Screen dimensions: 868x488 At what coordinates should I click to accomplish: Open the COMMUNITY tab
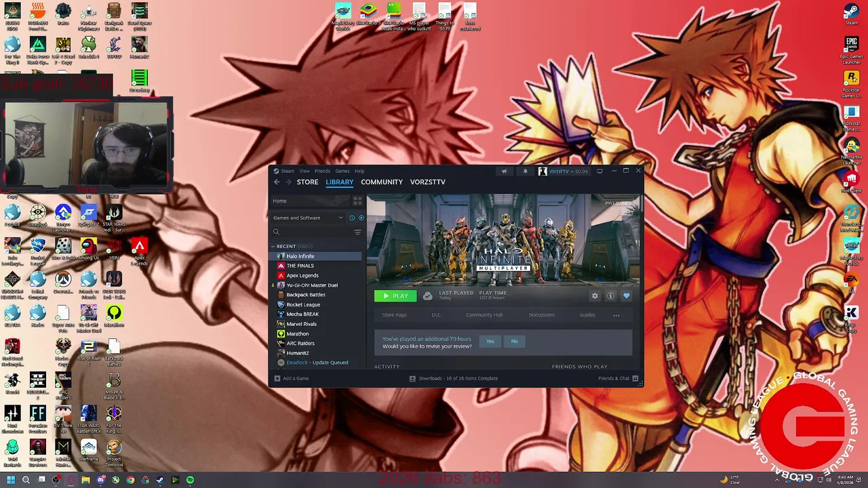(382, 182)
